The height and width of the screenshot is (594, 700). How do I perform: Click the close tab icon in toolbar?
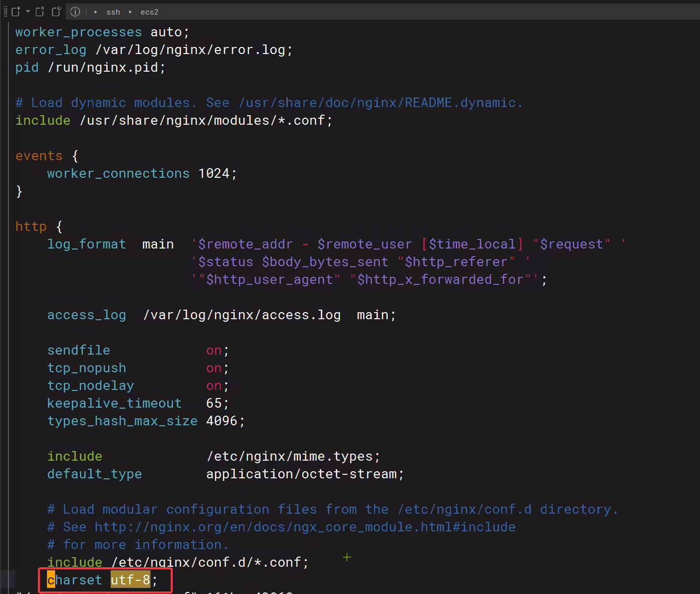(x=40, y=12)
